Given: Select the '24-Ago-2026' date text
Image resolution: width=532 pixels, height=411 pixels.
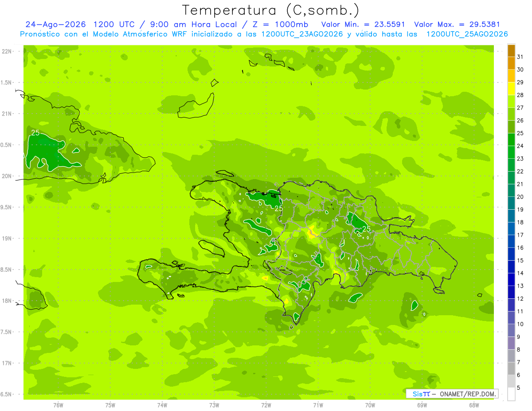Looking at the screenshot, I should (x=56, y=24).
